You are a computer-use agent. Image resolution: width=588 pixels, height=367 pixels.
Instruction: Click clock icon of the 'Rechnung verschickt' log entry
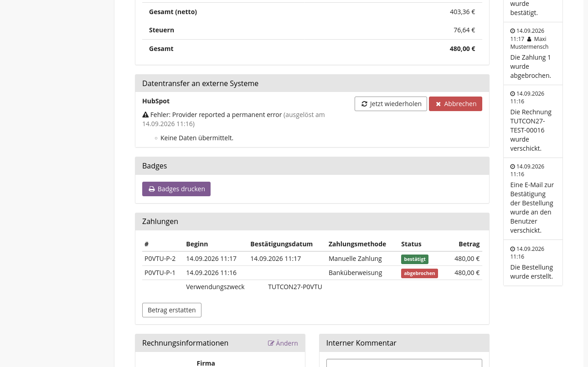tap(512, 94)
